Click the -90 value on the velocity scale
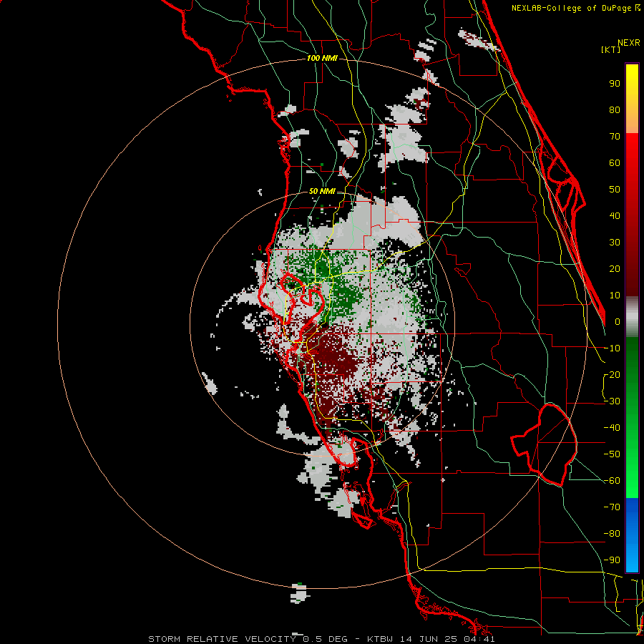This screenshot has width=644, height=644. pos(612,560)
